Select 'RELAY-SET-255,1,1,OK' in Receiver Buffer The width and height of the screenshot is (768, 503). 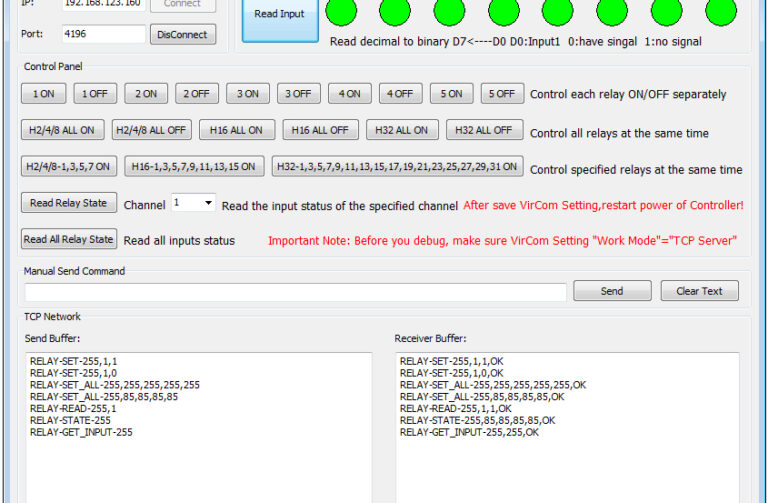(x=452, y=361)
